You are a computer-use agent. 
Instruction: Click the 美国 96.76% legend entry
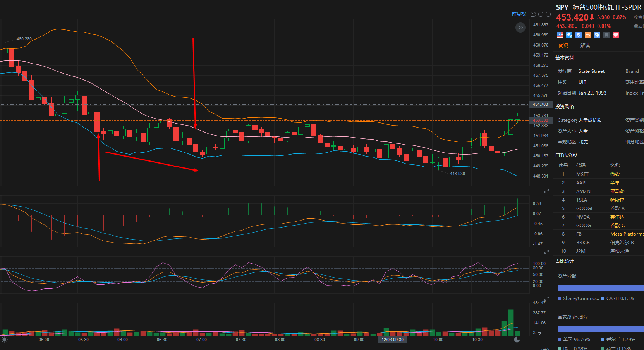(574, 340)
